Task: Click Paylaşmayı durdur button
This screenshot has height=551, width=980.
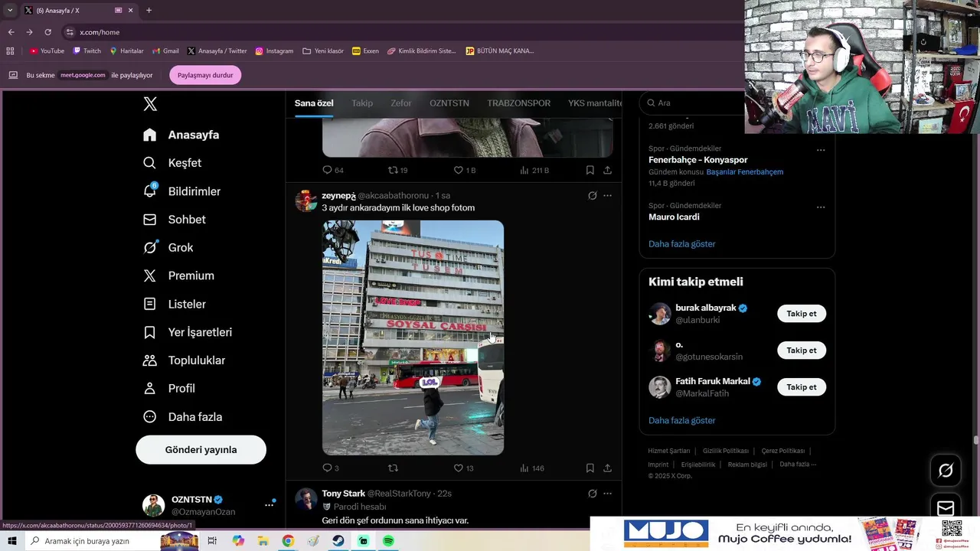Action: pyautogui.click(x=205, y=75)
